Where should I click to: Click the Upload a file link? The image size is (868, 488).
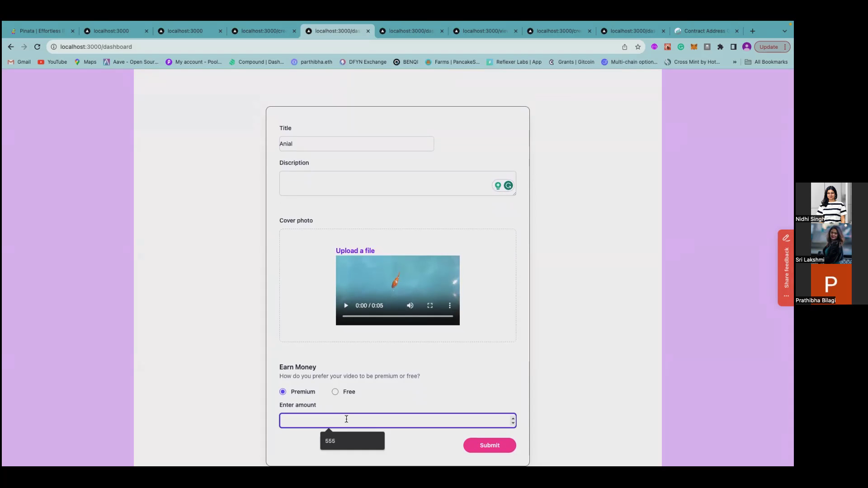[355, 250]
